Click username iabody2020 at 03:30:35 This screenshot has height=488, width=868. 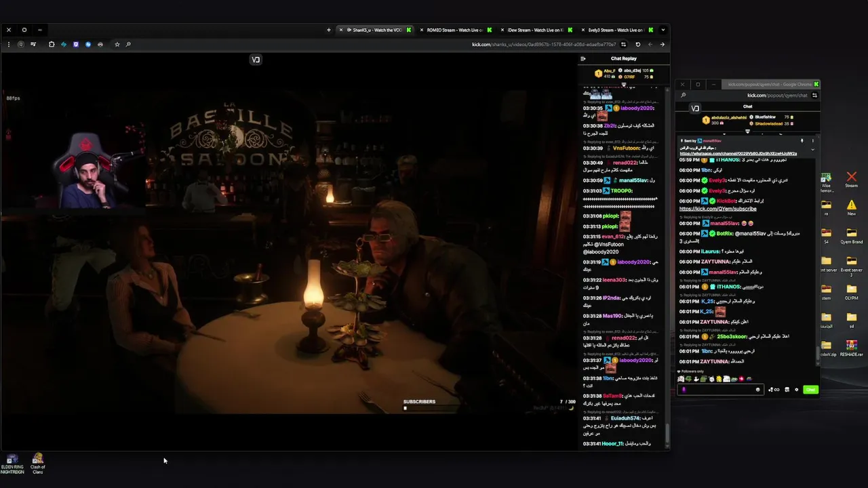(636, 108)
